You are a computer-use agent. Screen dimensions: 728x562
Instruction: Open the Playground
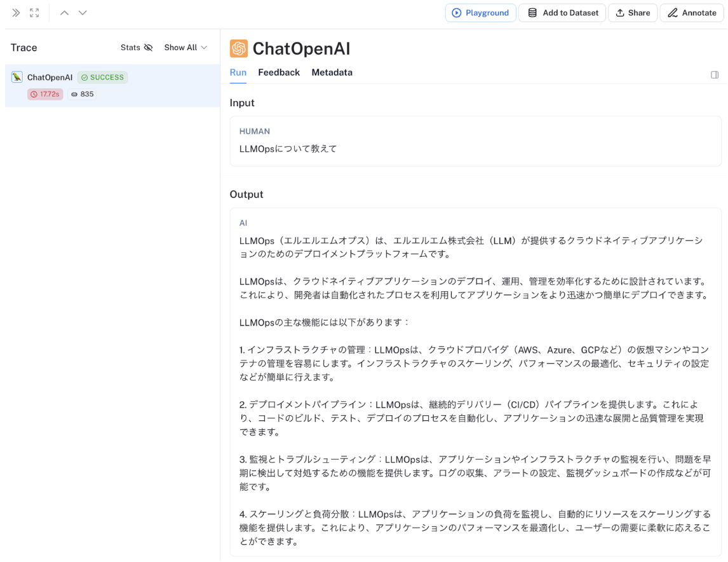[x=480, y=13]
